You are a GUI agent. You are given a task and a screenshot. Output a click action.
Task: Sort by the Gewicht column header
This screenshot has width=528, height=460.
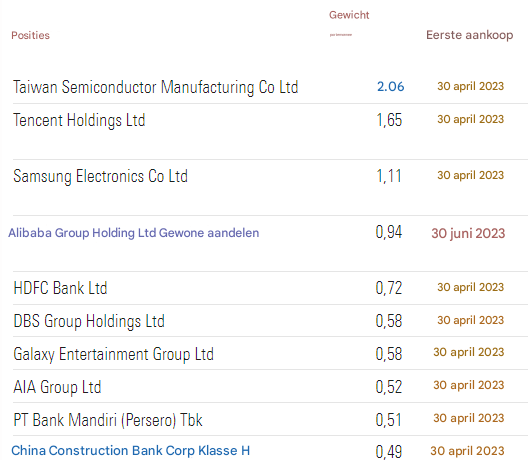pyautogui.click(x=349, y=15)
